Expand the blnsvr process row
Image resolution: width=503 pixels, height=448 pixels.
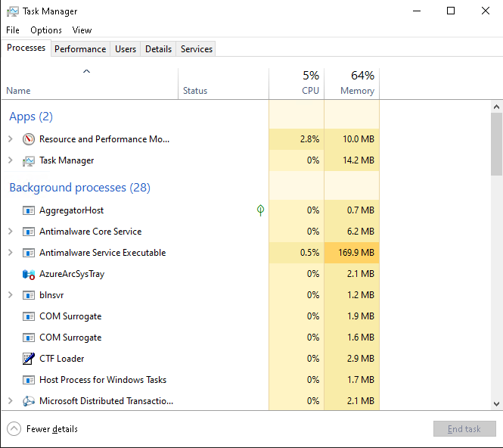[10, 295]
